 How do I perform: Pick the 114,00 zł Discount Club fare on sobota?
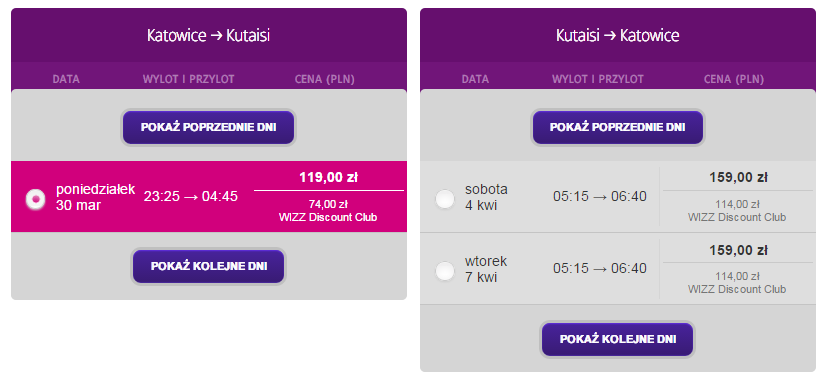(737, 211)
